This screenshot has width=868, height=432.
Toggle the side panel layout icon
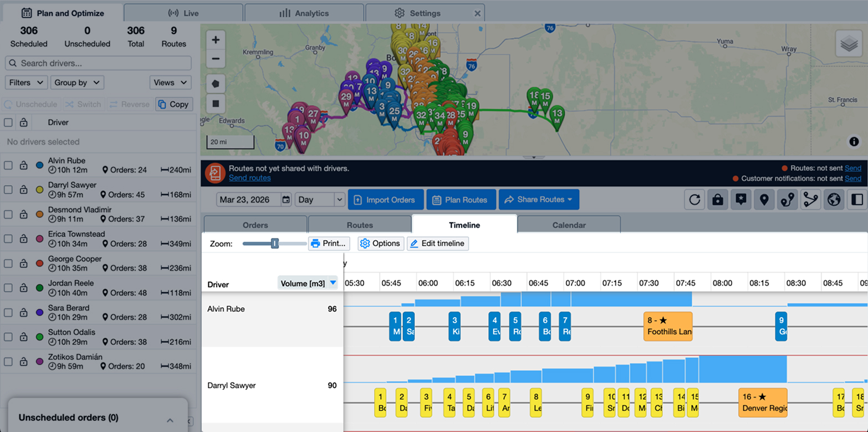857,200
